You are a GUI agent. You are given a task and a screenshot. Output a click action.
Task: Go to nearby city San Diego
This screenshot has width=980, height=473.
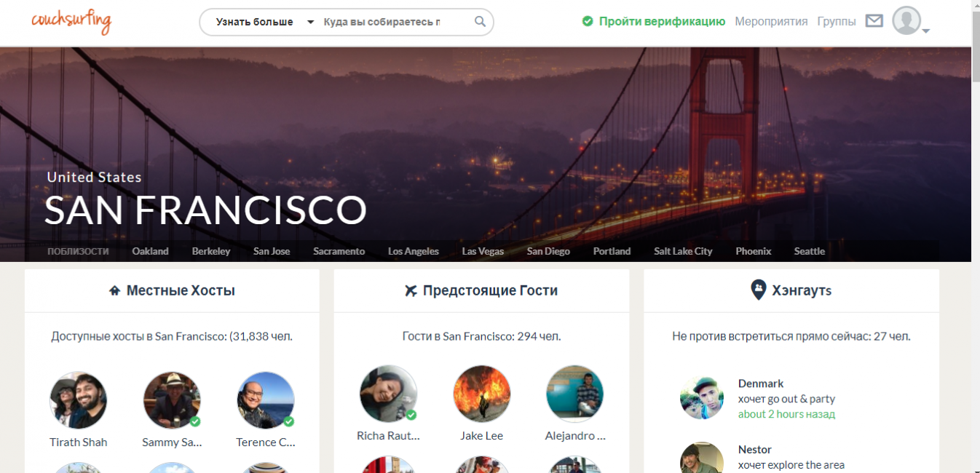pos(548,251)
